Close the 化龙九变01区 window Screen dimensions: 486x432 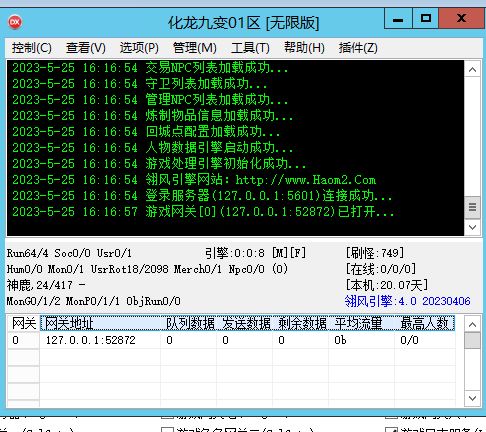pyautogui.click(x=461, y=18)
